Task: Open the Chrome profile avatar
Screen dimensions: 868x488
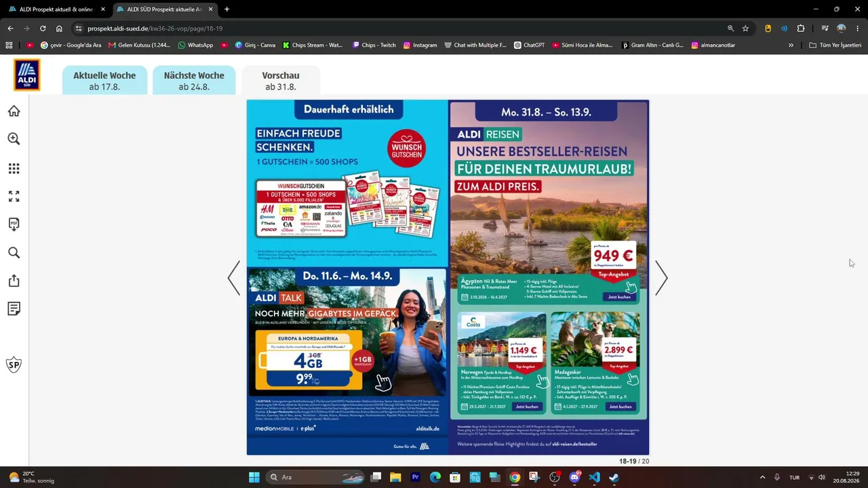Action: (x=842, y=28)
